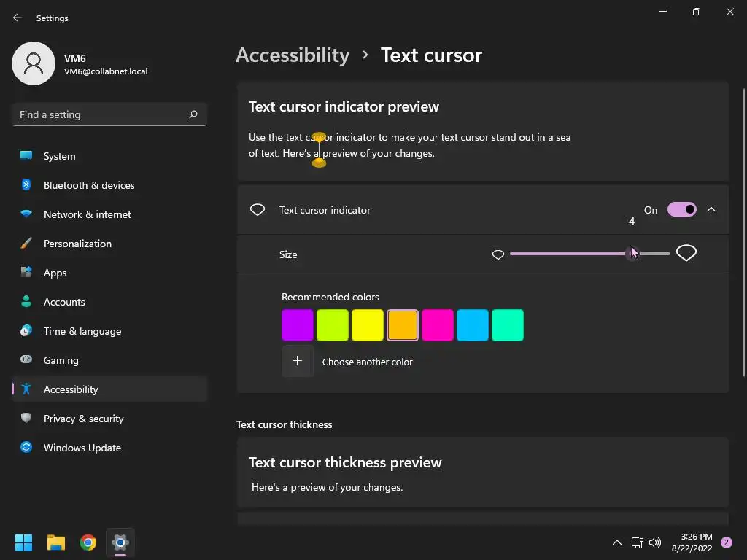Image resolution: width=747 pixels, height=560 pixels.
Task: Show hidden icons in the system tray
Action: [x=616, y=542]
